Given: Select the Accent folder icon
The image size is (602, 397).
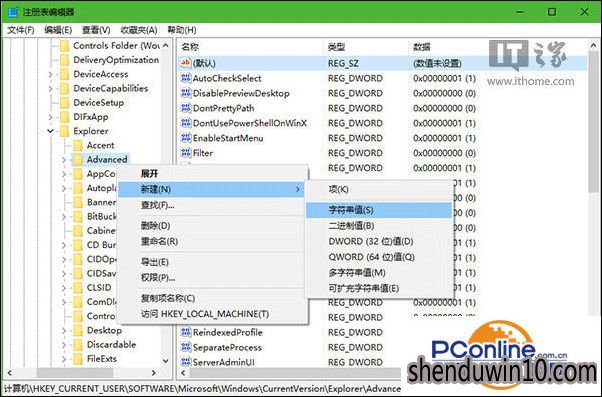Looking at the screenshot, I should click(x=78, y=145).
